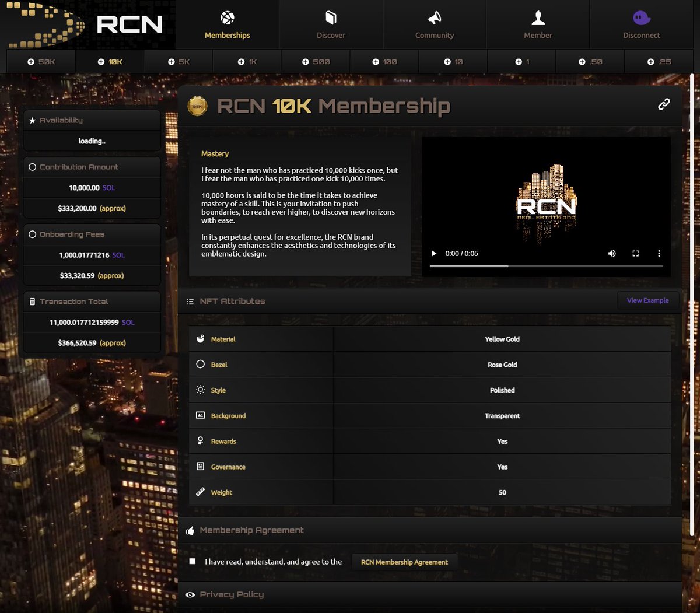
Task: Click the Rose Gold bezel value
Action: pyautogui.click(x=502, y=365)
